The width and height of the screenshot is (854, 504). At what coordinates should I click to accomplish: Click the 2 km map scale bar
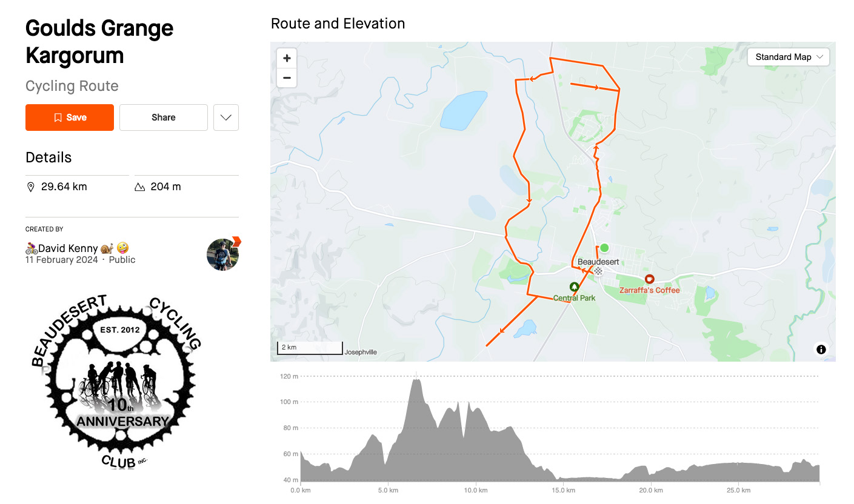tap(310, 348)
